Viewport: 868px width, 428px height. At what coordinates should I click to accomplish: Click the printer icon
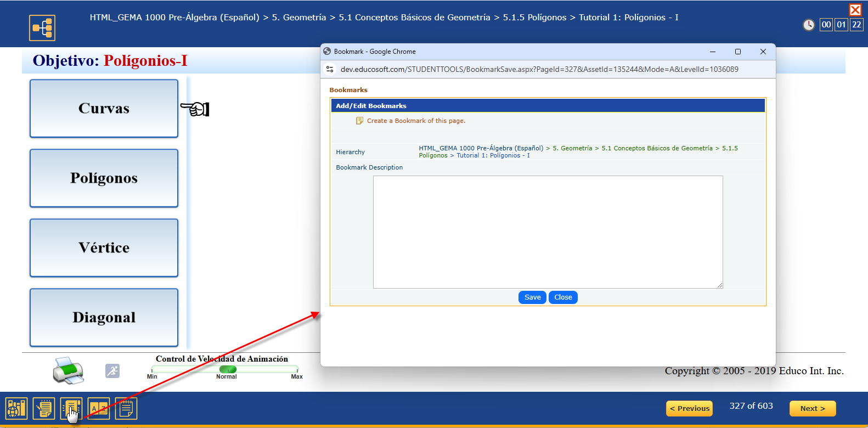pos(69,370)
